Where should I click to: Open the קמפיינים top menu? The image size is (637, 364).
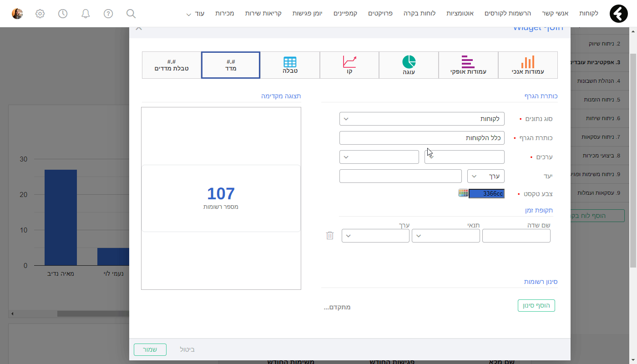click(345, 14)
